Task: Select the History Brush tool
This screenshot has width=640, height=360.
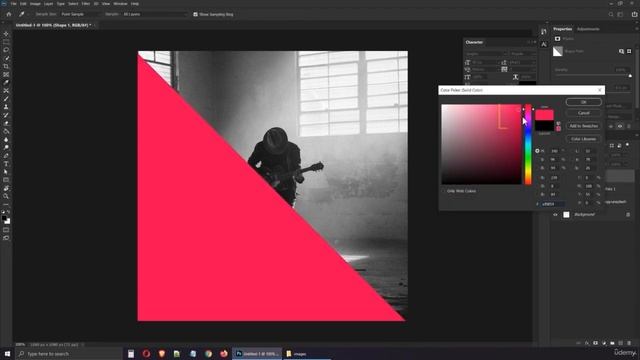Action: [x=6, y=115]
